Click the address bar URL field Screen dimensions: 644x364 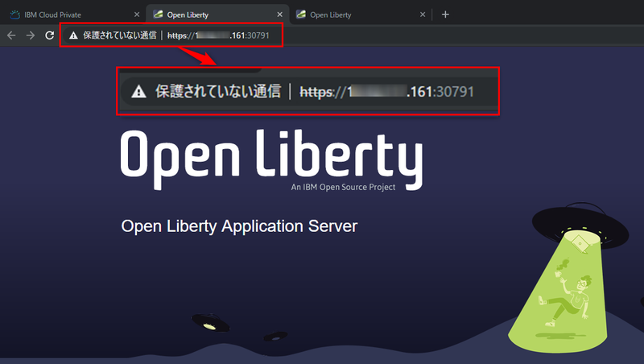click(x=218, y=35)
